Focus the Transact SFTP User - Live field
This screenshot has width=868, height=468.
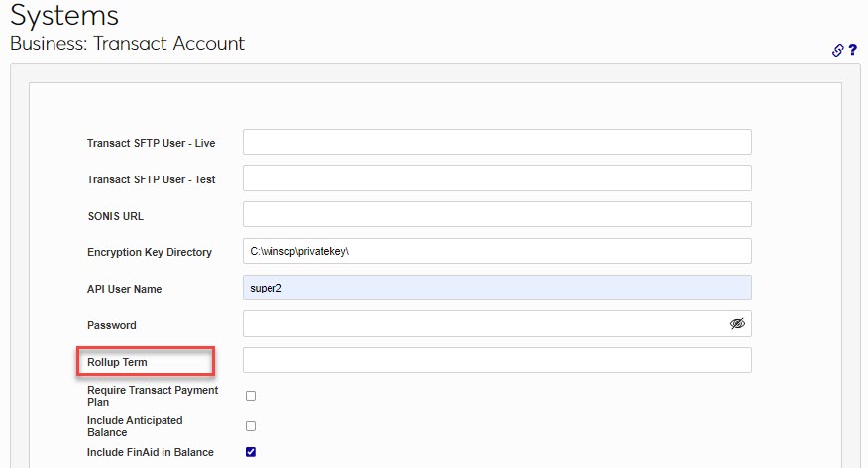coord(497,142)
